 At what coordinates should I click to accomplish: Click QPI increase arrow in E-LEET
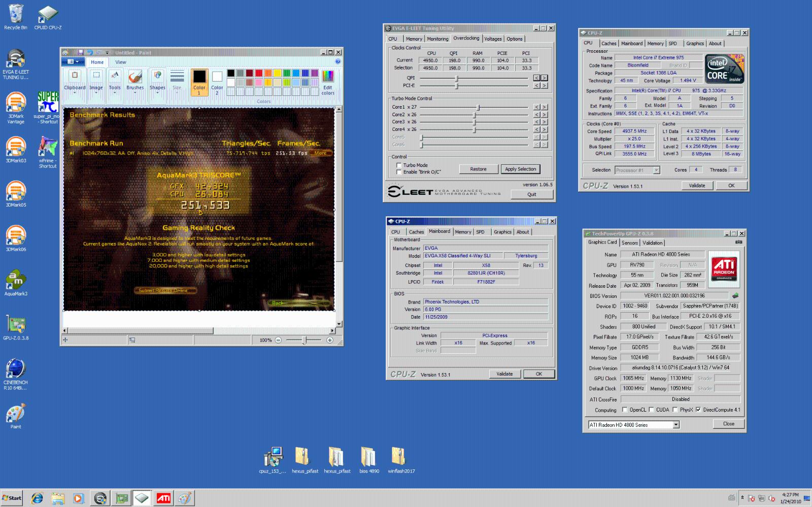click(x=544, y=78)
